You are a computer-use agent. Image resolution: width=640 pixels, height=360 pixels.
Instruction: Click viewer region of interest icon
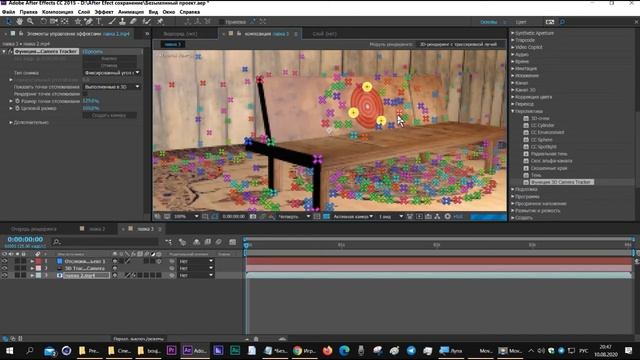click(317, 216)
